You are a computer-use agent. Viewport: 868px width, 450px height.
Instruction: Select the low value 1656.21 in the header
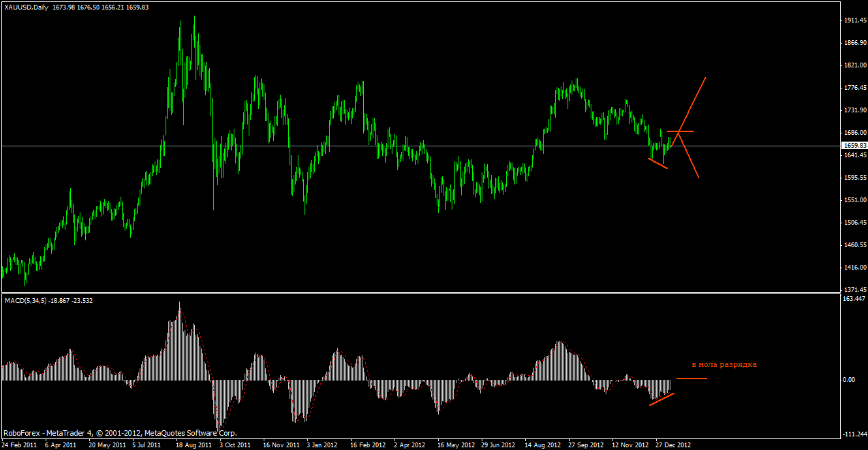(x=114, y=7)
